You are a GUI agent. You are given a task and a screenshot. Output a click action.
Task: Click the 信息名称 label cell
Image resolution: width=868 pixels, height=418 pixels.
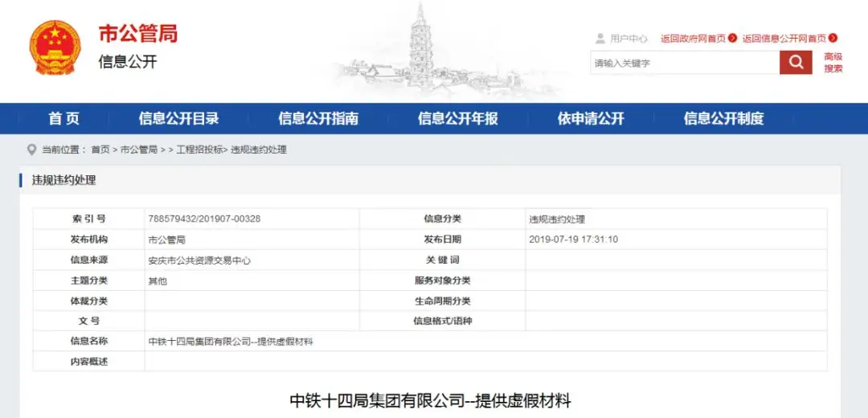88,341
